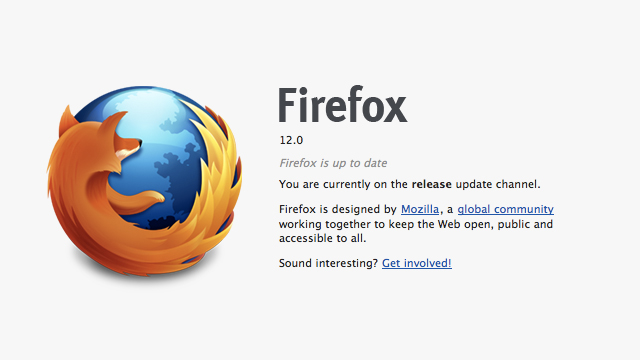Open the Mozilla link
This screenshot has height=360, width=640.
click(420, 209)
